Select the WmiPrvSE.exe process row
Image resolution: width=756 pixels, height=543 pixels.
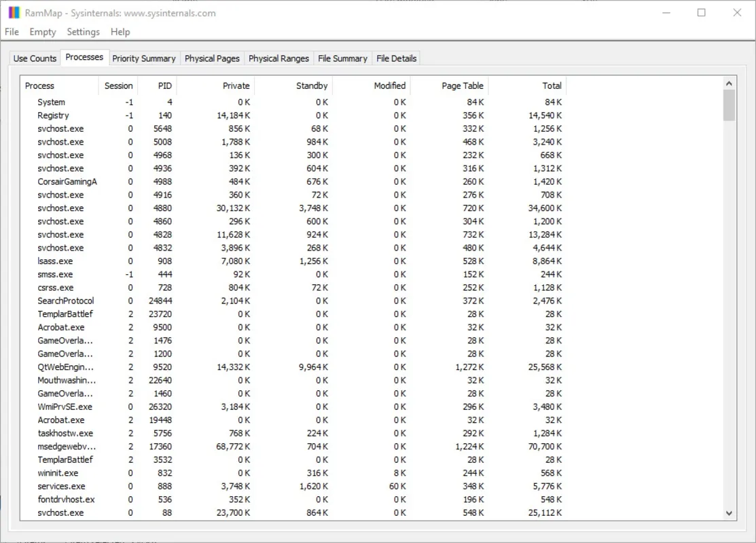[293, 407]
